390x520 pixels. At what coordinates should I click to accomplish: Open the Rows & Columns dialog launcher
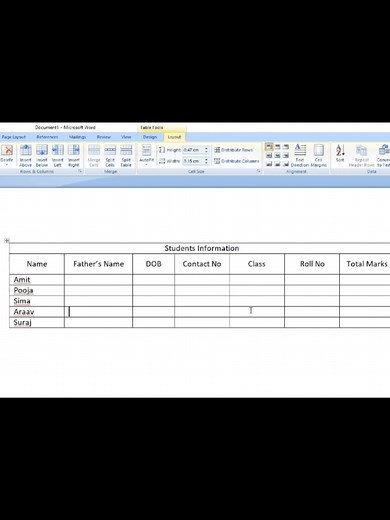tap(80, 171)
